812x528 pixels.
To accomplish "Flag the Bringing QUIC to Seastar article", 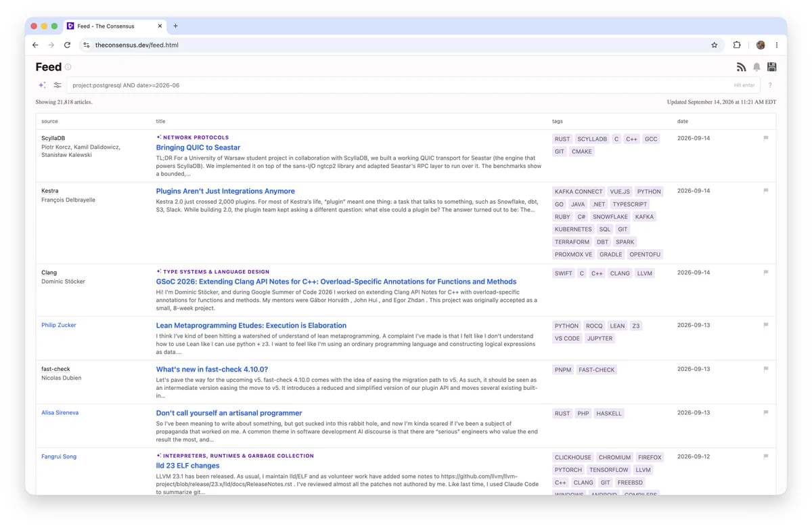I will coord(766,138).
